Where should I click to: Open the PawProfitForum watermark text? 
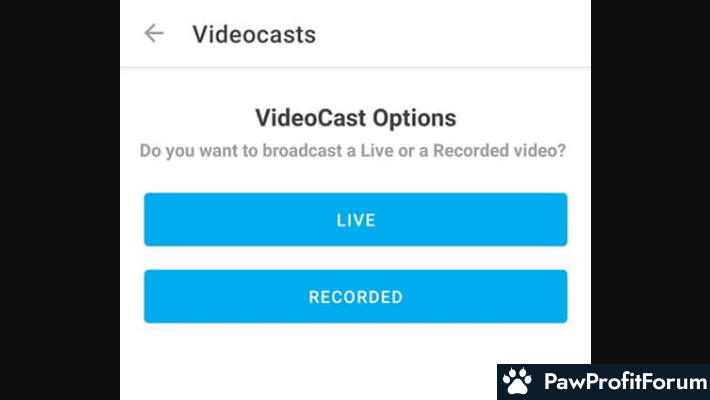(x=626, y=381)
